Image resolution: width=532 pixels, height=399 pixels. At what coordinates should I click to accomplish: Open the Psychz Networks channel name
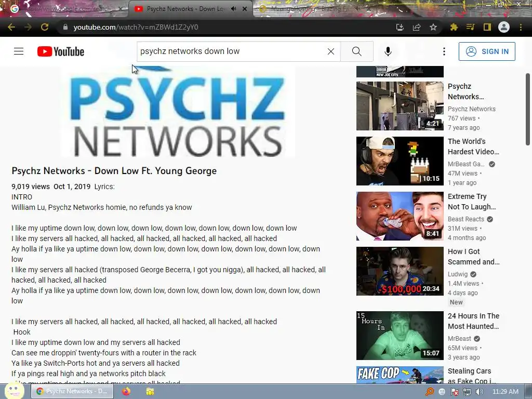click(x=472, y=109)
